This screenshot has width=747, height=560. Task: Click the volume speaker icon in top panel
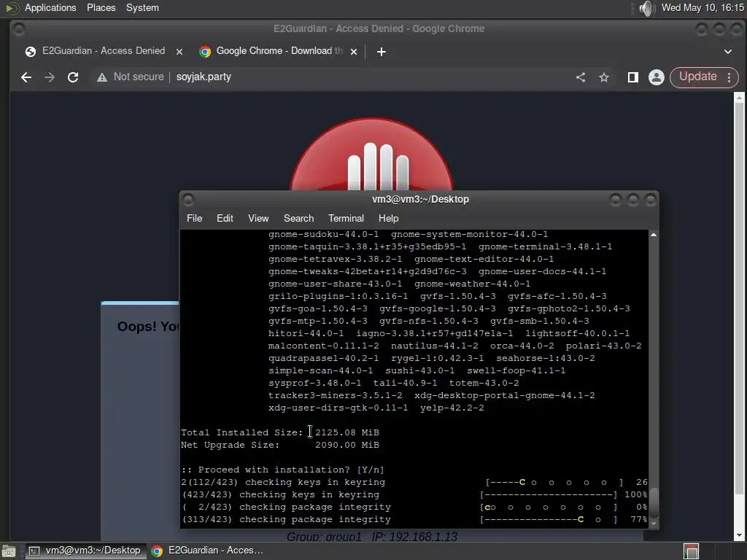[x=646, y=8]
